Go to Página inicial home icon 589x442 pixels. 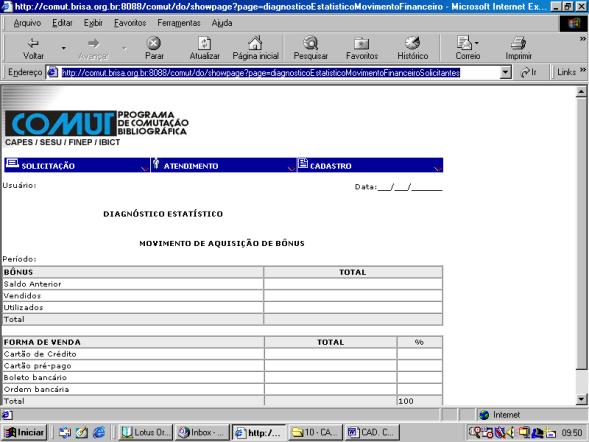[x=255, y=43]
